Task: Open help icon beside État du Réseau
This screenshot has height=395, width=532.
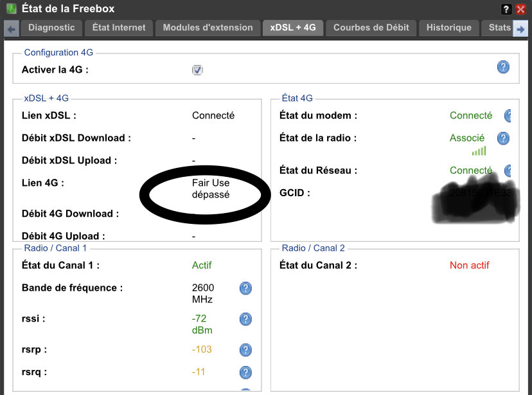Action: pyautogui.click(x=508, y=170)
